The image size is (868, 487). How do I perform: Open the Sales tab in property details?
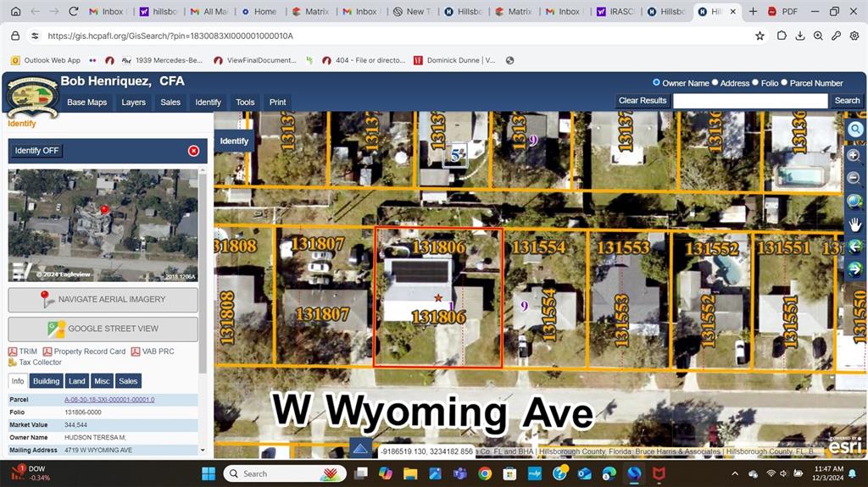(x=128, y=381)
